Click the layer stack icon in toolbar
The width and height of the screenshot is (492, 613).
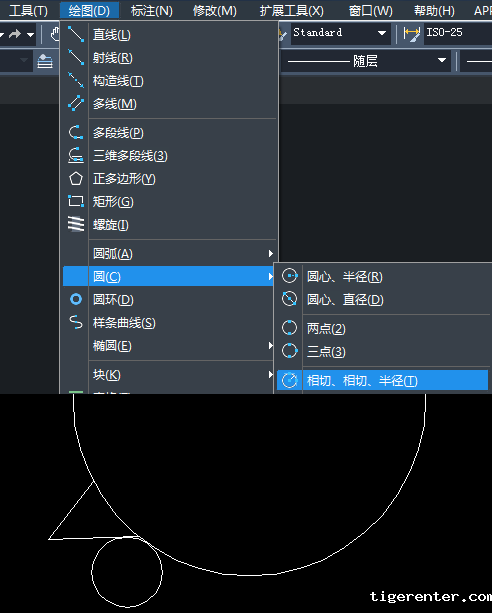point(45,61)
